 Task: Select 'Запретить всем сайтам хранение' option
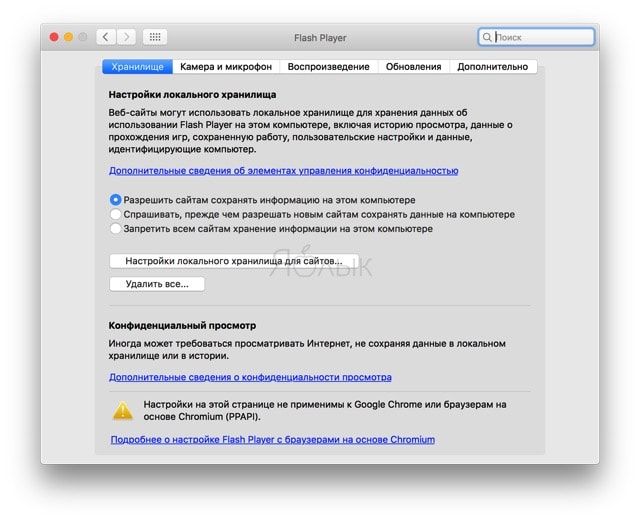pyautogui.click(x=116, y=229)
